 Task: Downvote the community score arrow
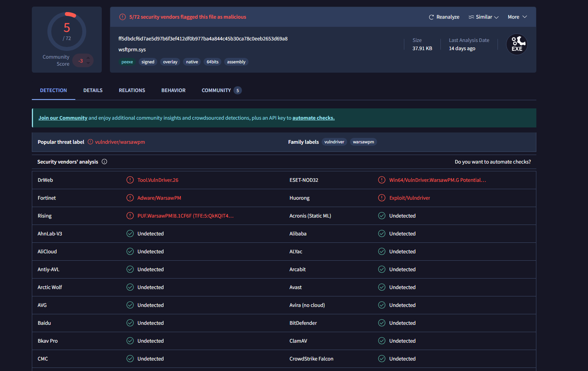(x=88, y=63)
